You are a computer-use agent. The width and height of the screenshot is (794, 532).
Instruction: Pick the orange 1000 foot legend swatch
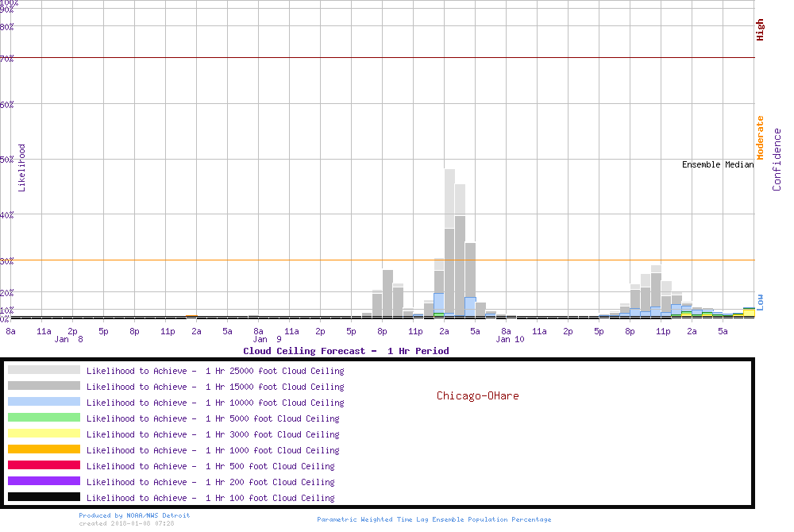point(44,449)
